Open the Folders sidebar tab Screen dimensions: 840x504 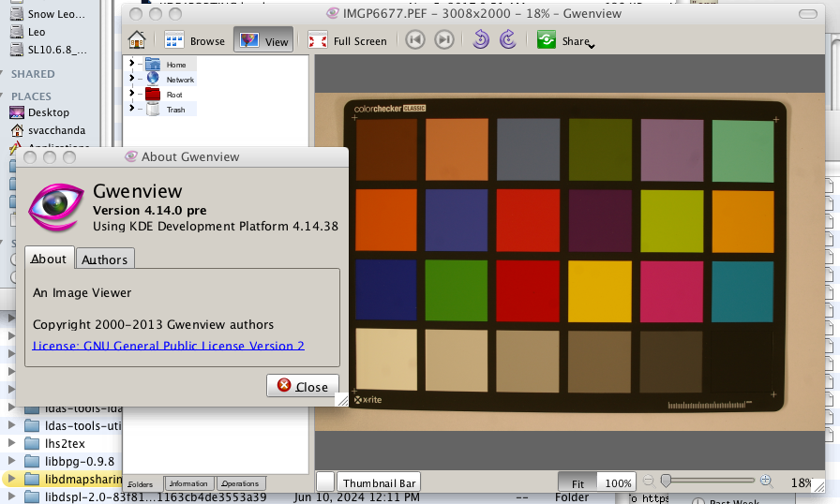point(141,483)
